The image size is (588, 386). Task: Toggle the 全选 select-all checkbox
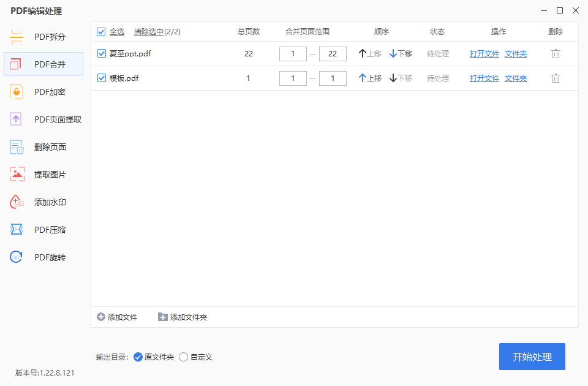click(101, 32)
